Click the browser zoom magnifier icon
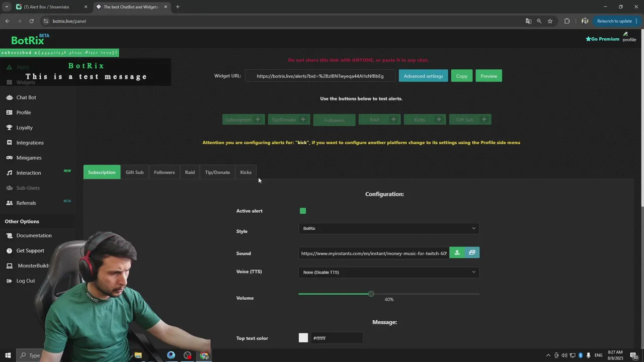 click(x=539, y=21)
